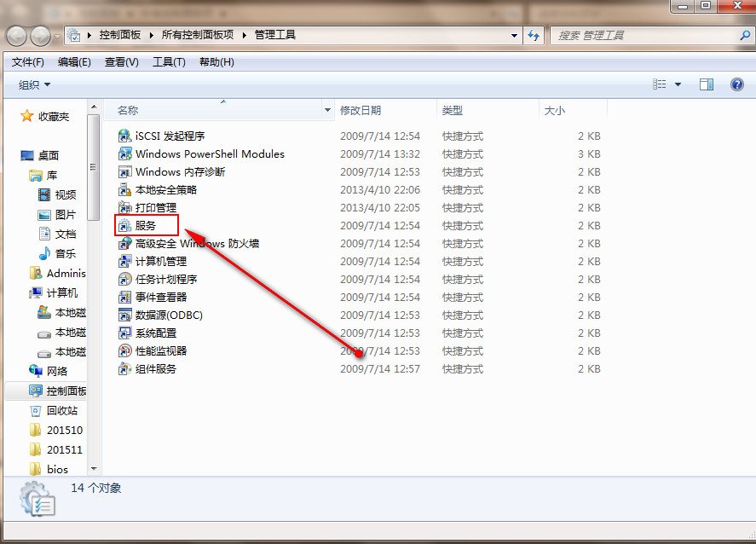The height and width of the screenshot is (544, 756).
Task: Click the refresh button beside address bar
Action: click(534, 35)
